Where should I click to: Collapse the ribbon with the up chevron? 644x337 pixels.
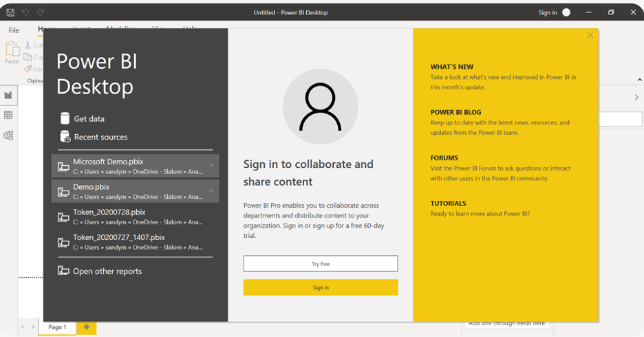pos(638,80)
